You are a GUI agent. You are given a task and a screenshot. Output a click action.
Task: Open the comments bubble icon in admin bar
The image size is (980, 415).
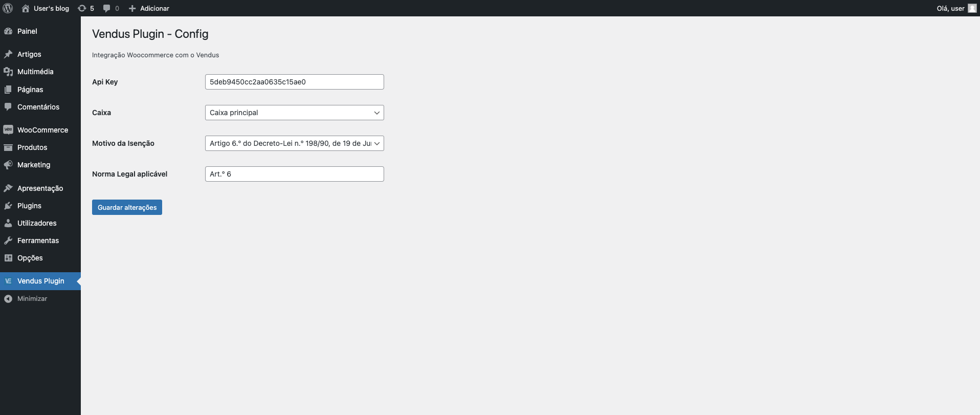[106, 8]
